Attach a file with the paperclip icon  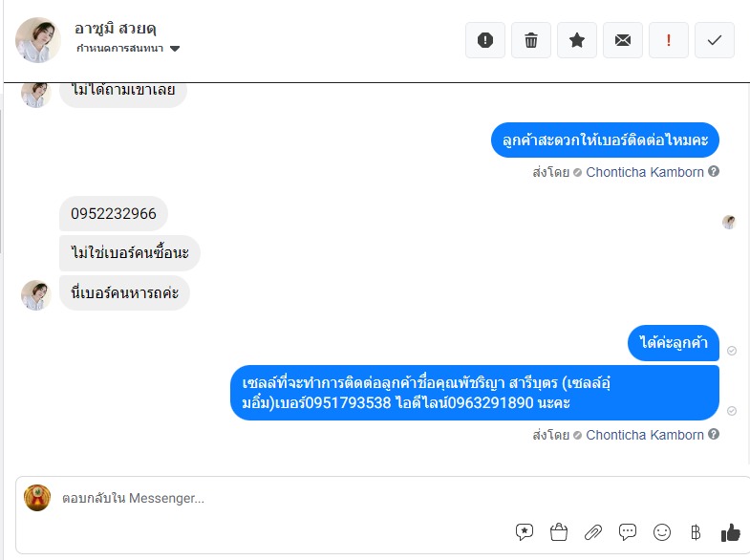pyautogui.click(x=593, y=531)
